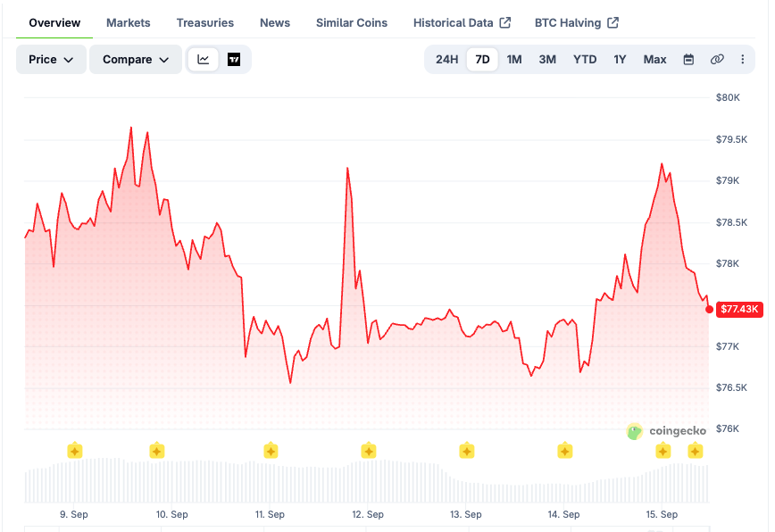Click the $78.5K axis label

click(x=731, y=222)
